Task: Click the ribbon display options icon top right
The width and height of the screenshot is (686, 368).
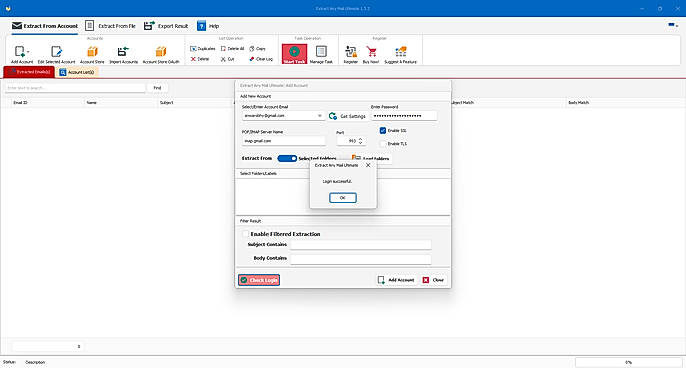Action: (x=672, y=25)
